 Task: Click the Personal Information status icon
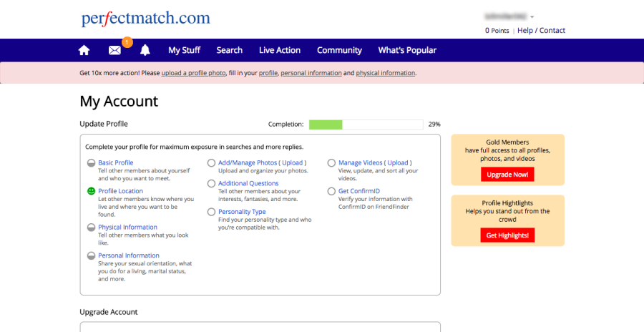[x=91, y=255]
